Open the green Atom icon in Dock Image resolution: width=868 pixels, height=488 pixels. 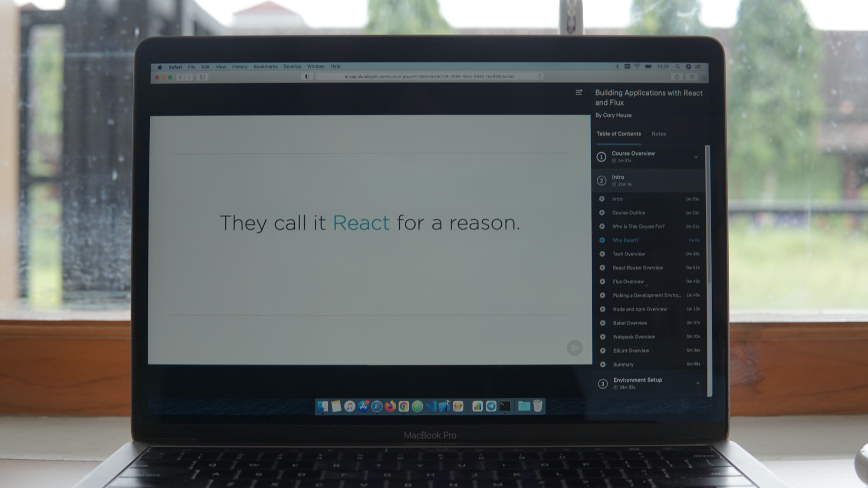[x=418, y=406]
